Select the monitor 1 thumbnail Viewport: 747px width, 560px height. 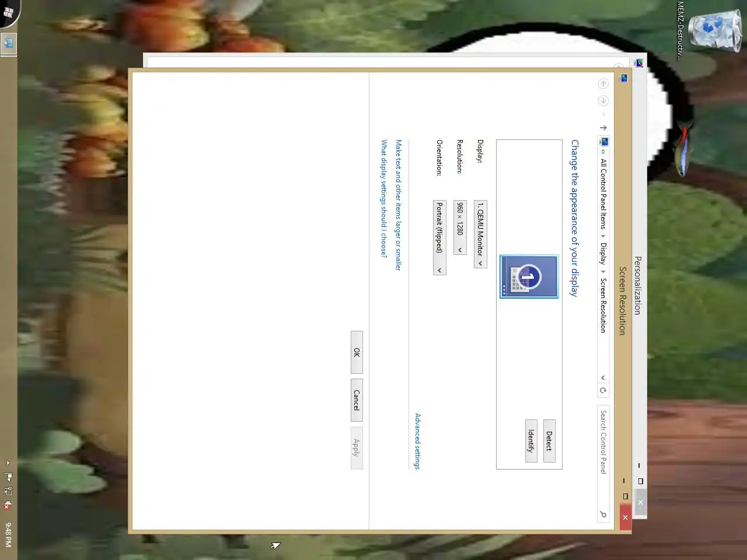pos(529,276)
